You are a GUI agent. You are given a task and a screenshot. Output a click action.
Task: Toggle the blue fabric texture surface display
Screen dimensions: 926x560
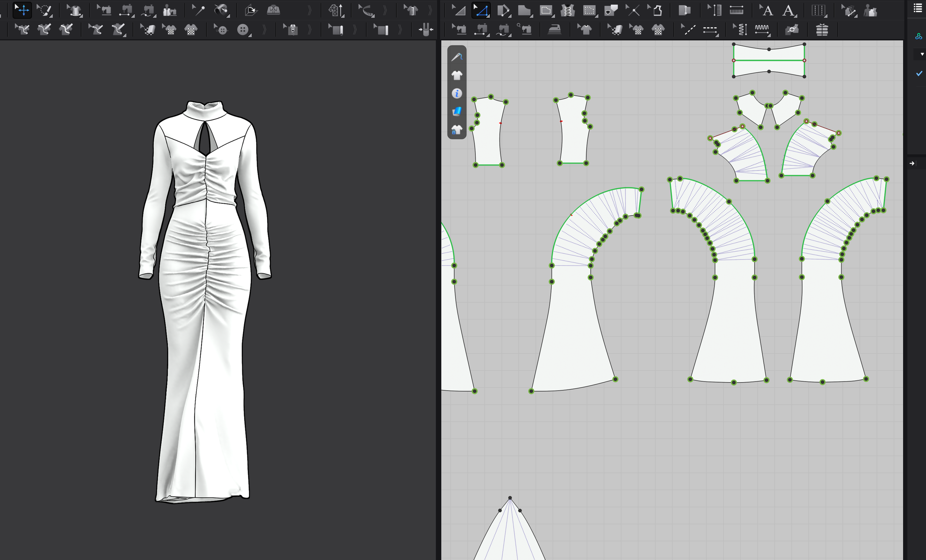tap(457, 111)
